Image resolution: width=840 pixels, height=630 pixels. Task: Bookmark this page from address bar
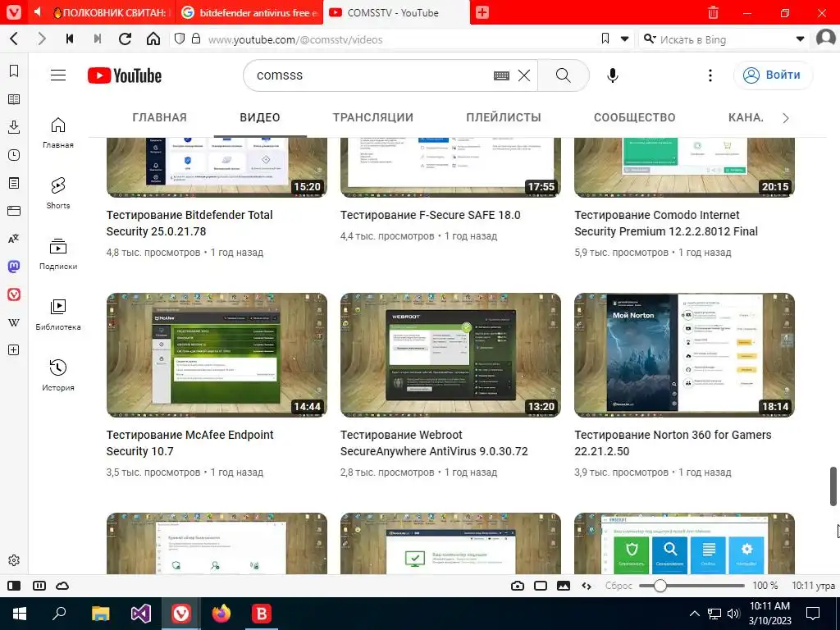click(605, 39)
